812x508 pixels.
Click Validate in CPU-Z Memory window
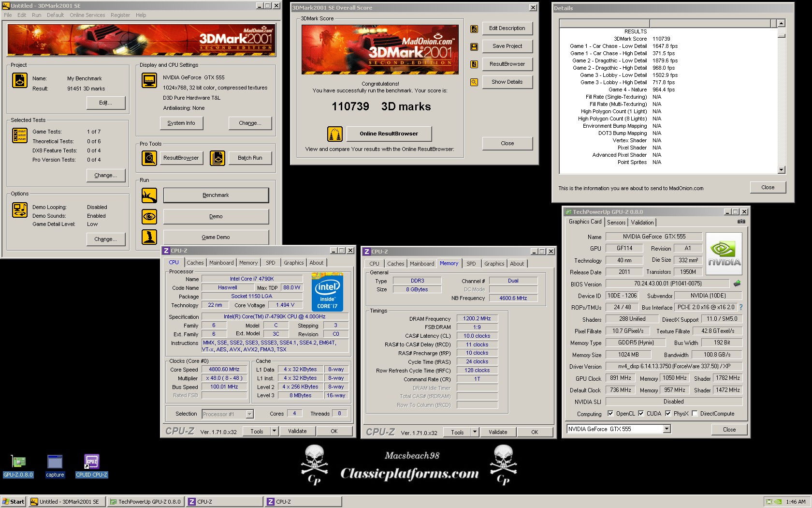pyautogui.click(x=498, y=432)
